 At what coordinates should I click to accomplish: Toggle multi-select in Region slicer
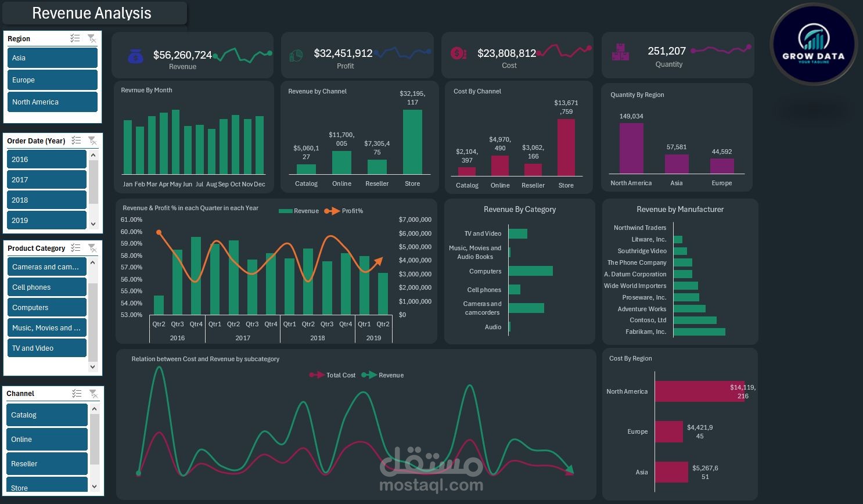click(x=75, y=38)
